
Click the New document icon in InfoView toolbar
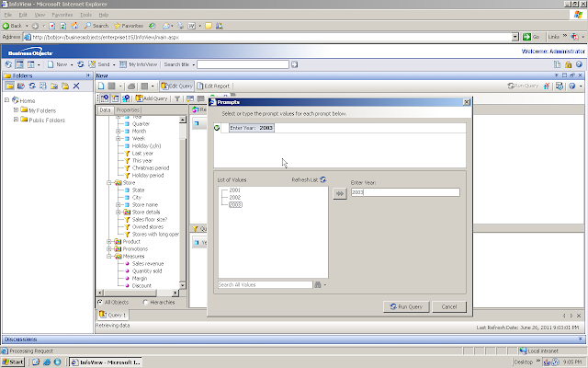click(51, 64)
